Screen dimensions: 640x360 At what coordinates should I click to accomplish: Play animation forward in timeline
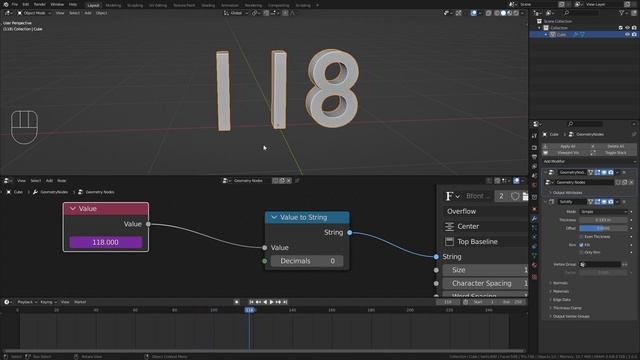[271, 302]
